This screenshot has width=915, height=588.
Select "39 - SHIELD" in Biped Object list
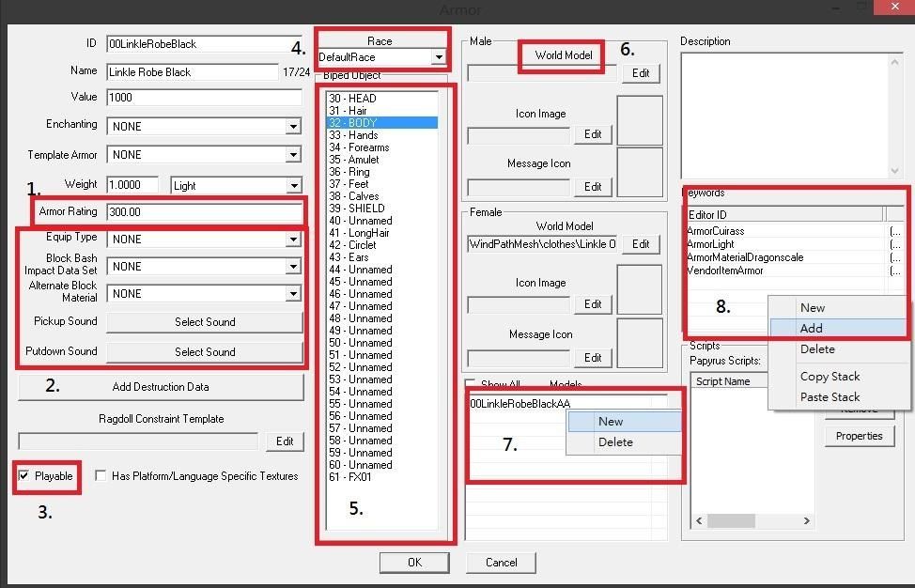[x=382, y=209]
